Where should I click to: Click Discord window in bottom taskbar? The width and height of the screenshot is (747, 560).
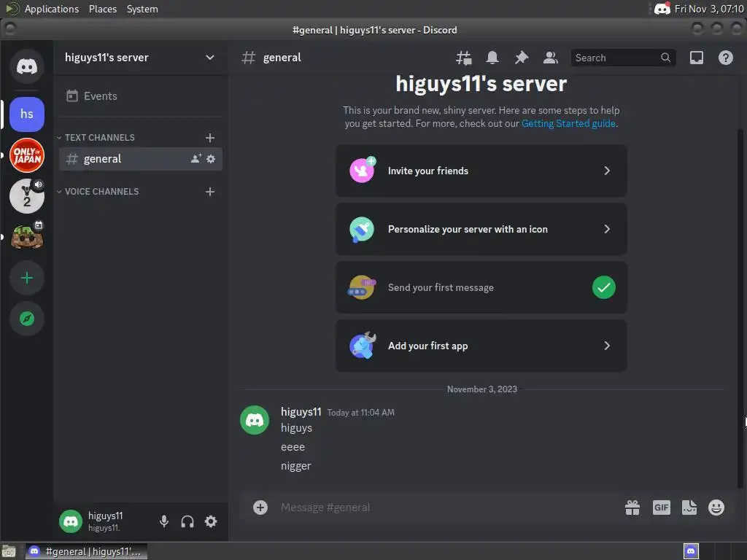tap(86, 551)
